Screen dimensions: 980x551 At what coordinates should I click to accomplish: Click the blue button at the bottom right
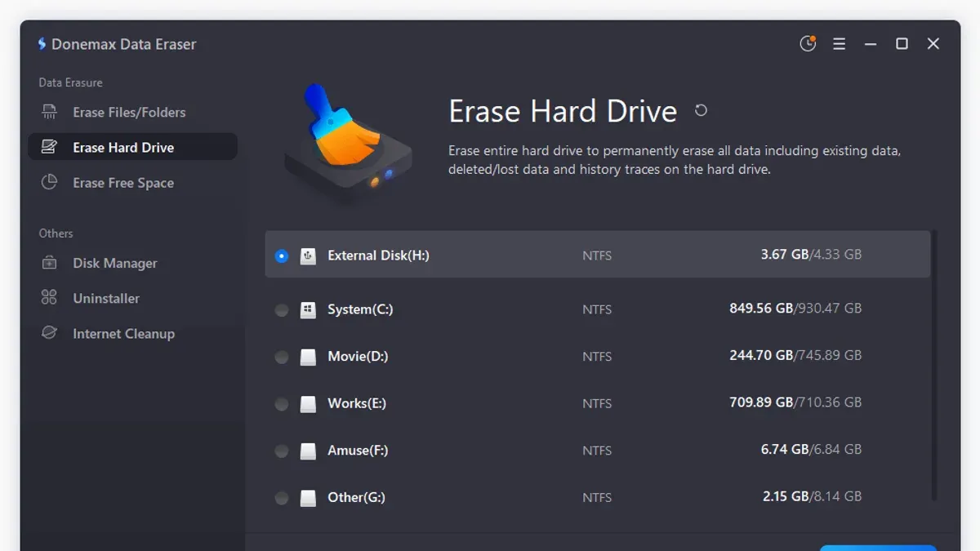click(x=878, y=548)
